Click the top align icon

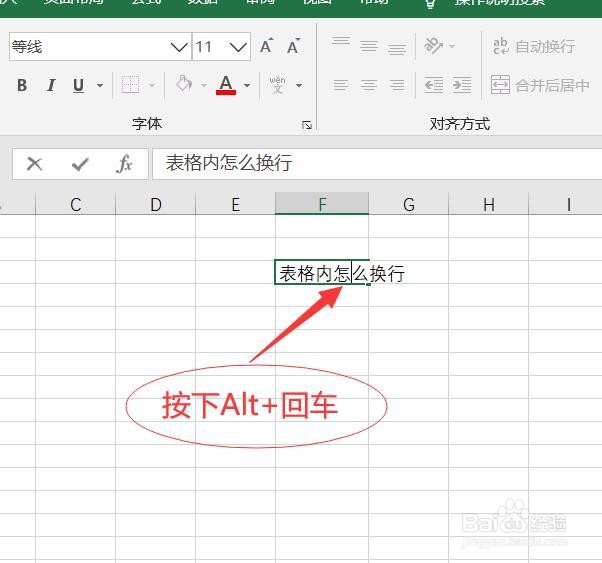(x=341, y=41)
